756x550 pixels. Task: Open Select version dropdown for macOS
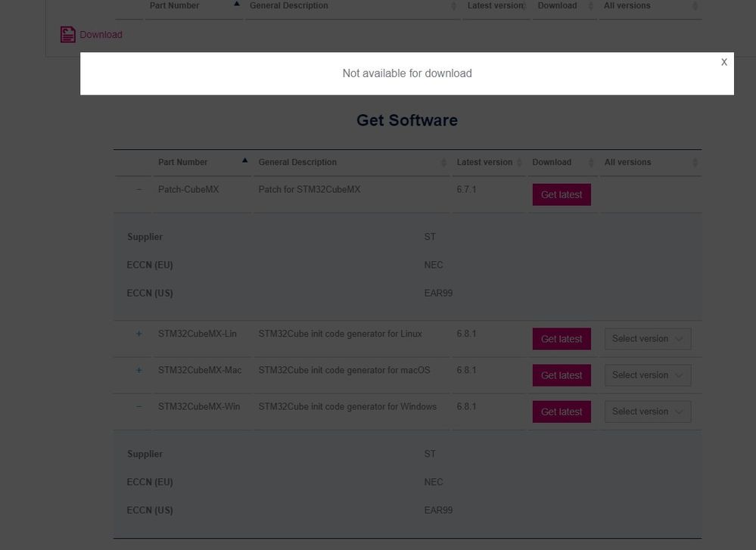[x=648, y=375]
